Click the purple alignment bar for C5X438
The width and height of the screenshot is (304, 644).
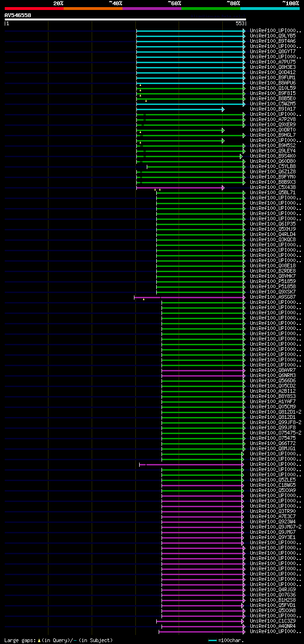(180, 188)
